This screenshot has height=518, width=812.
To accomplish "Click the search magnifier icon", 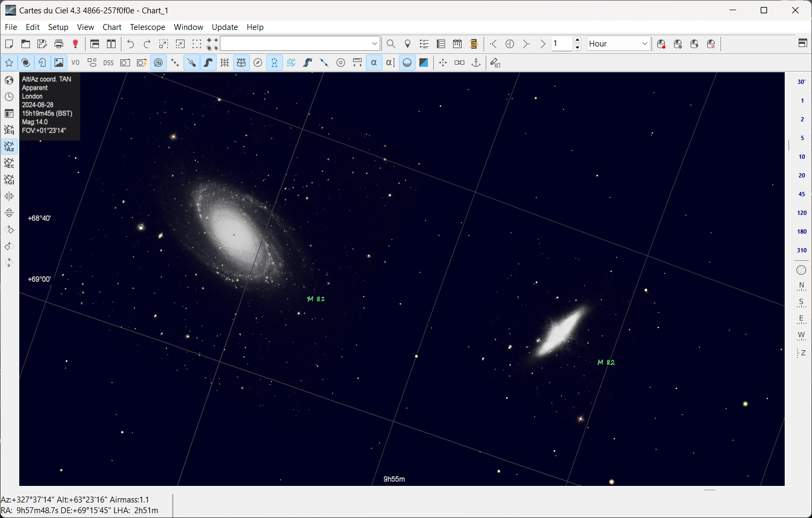I will (391, 44).
